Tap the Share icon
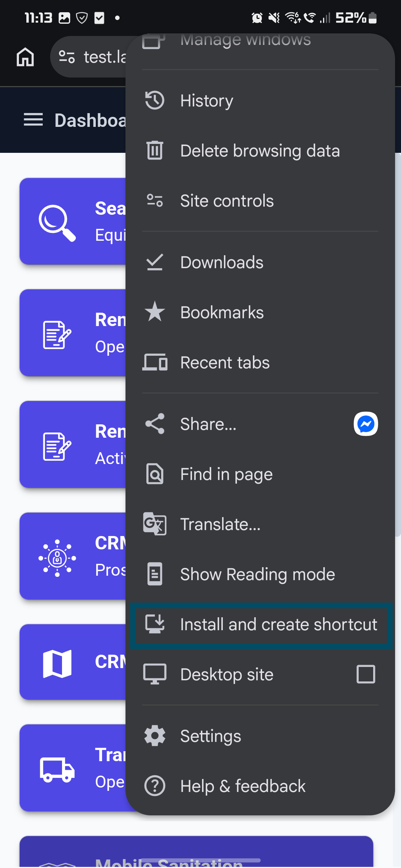The width and height of the screenshot is (401, 868). tap(154, 424)
